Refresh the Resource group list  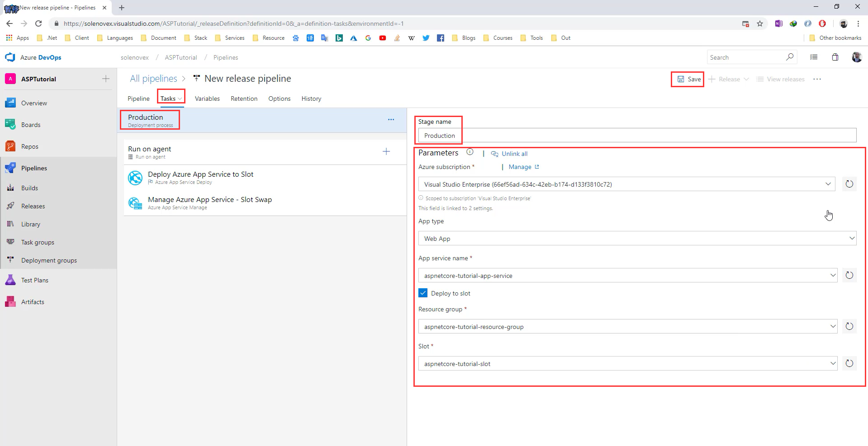849,326
